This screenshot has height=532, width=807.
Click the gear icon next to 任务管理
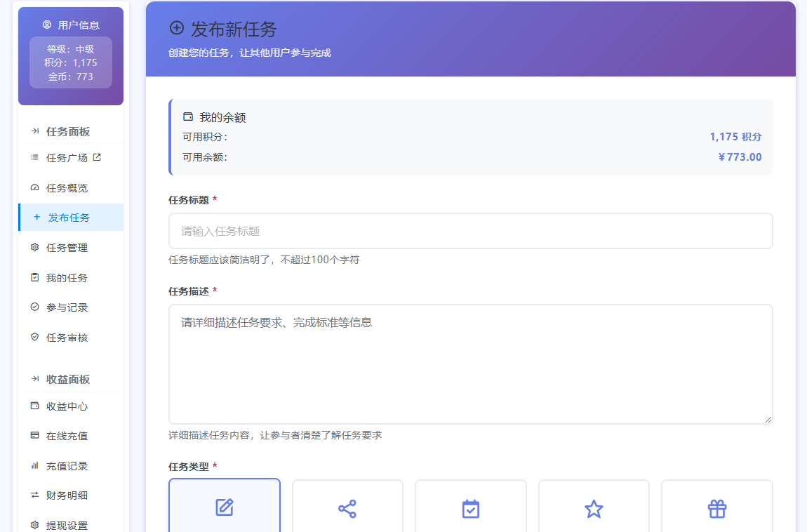pyautogui.click(x=34, y=247)
